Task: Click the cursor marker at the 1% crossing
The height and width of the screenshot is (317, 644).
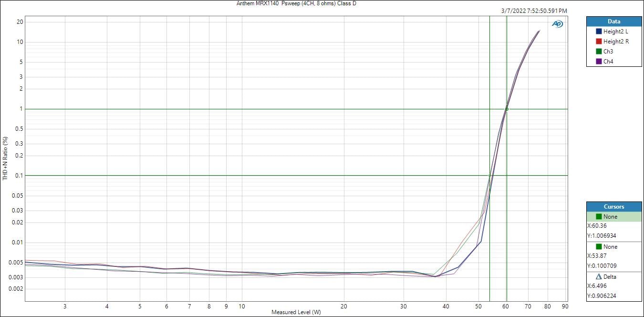Action: (507, 109)
